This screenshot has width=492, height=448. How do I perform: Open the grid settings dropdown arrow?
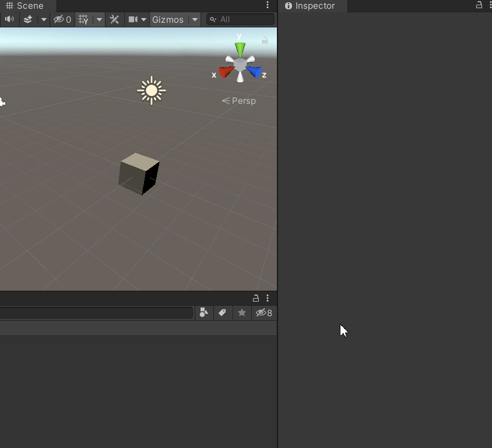99,19
